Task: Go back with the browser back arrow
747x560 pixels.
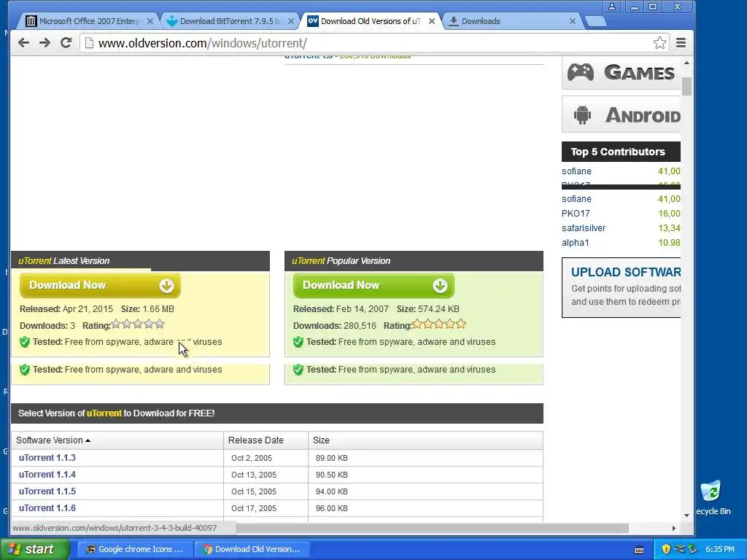Action: [23, 43]
